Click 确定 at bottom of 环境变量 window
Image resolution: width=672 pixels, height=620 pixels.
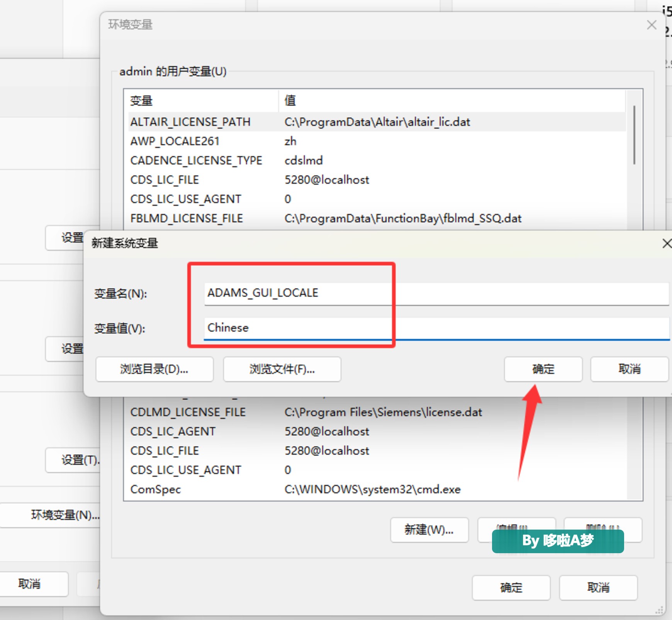[511, 588]
